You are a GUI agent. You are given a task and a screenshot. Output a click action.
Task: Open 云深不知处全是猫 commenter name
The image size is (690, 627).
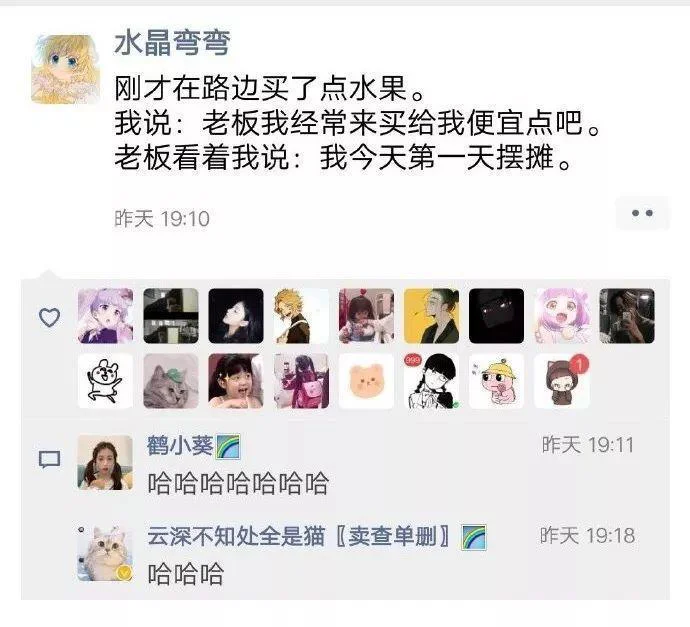298,536
